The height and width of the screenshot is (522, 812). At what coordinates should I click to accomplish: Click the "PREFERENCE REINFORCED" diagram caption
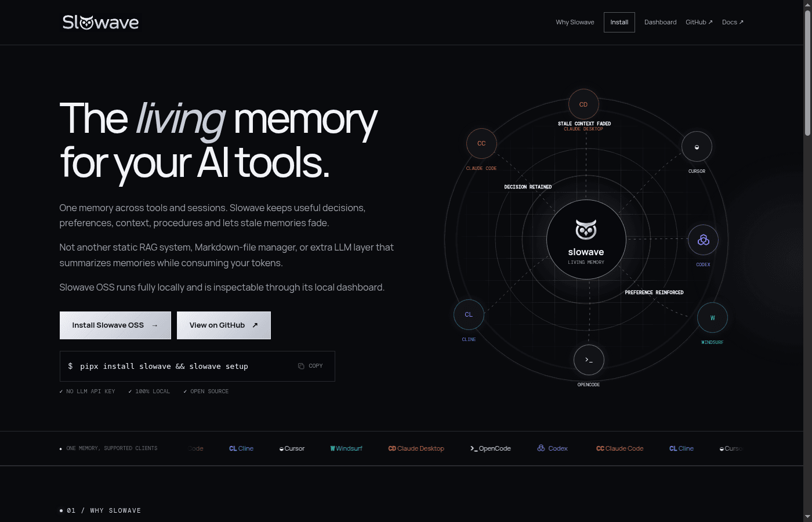click(654, 292)
